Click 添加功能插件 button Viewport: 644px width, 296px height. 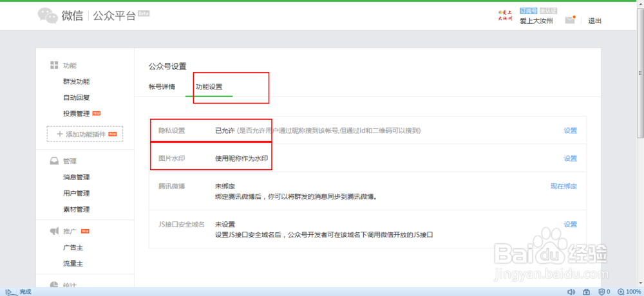click(85, 134)
